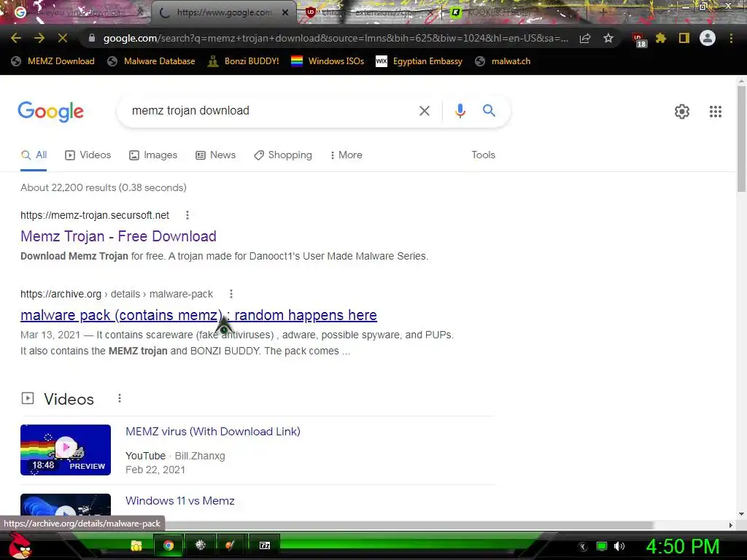Open Angry Birds Start button
Viewport: 747px width, 560px height.
(x=20, y=545)
